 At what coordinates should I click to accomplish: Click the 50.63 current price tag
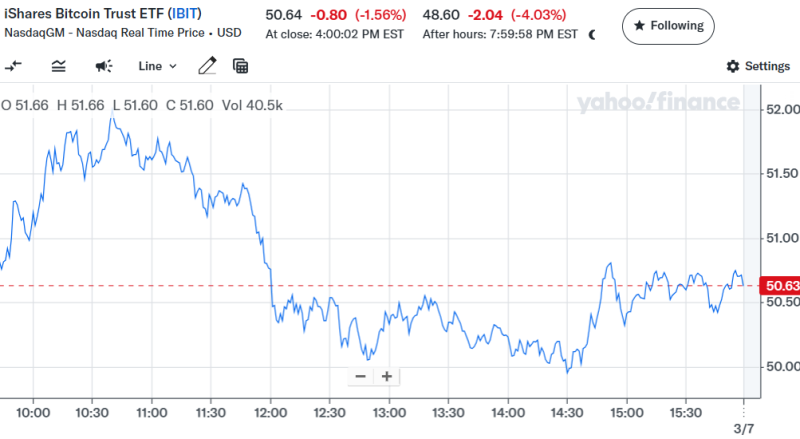pos(778,286)
